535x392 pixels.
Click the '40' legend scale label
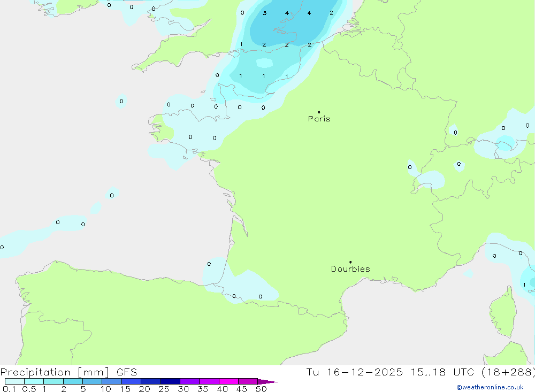click(x=222, y=389)
